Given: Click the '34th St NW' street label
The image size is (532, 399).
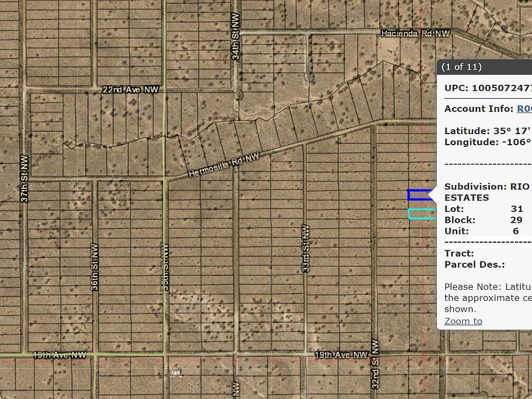Looking at the screenshot, I should click(236, 37).
